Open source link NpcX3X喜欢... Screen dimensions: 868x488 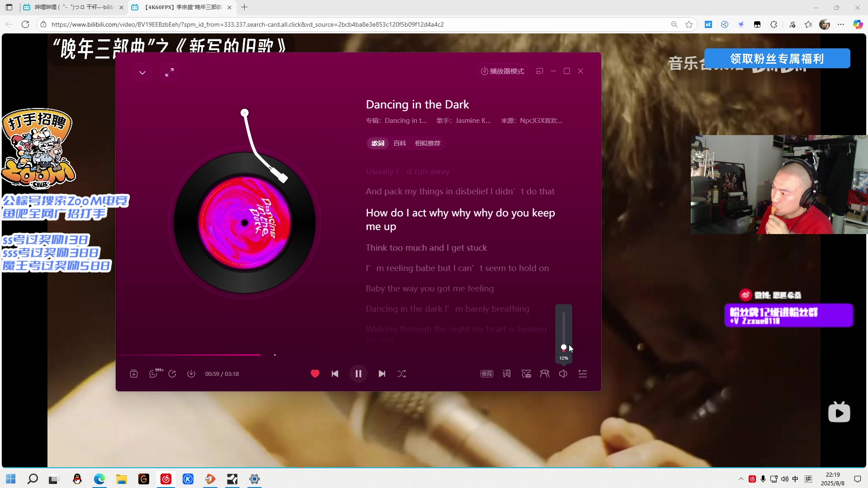[541, 121]
